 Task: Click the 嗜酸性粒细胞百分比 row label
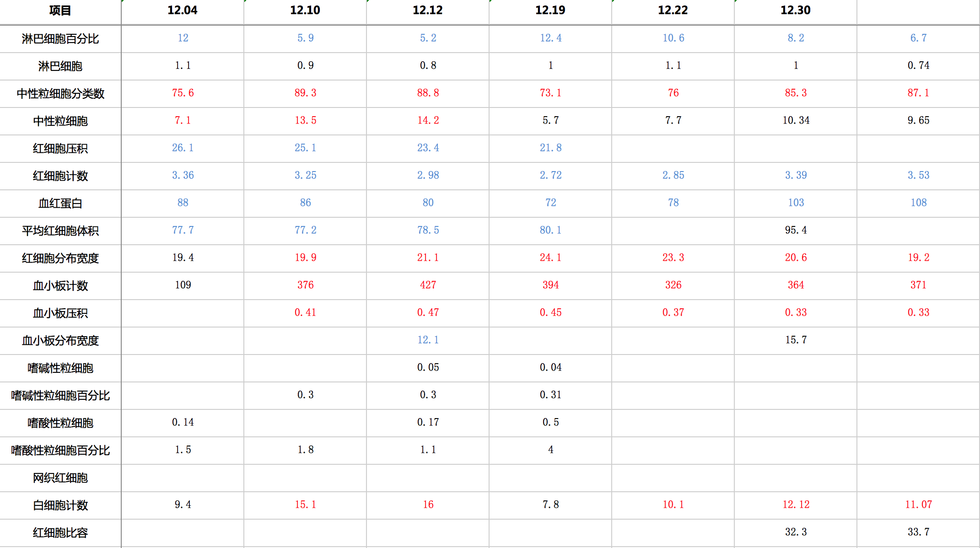coord(60,451)
